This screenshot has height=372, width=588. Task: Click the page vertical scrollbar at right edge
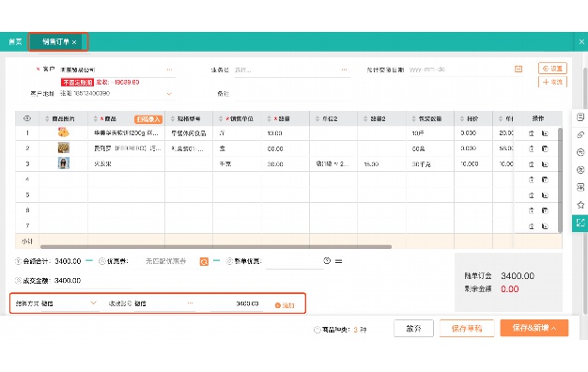pos(585,192)
